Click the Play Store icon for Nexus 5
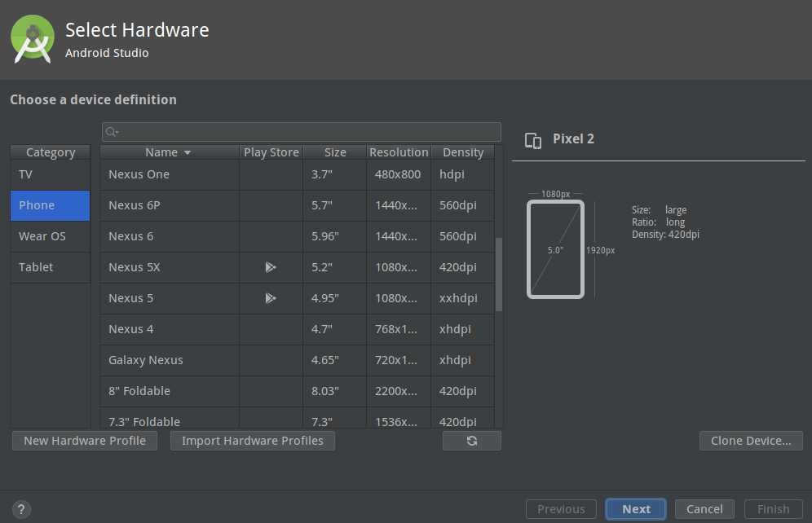 click(271, 298)
